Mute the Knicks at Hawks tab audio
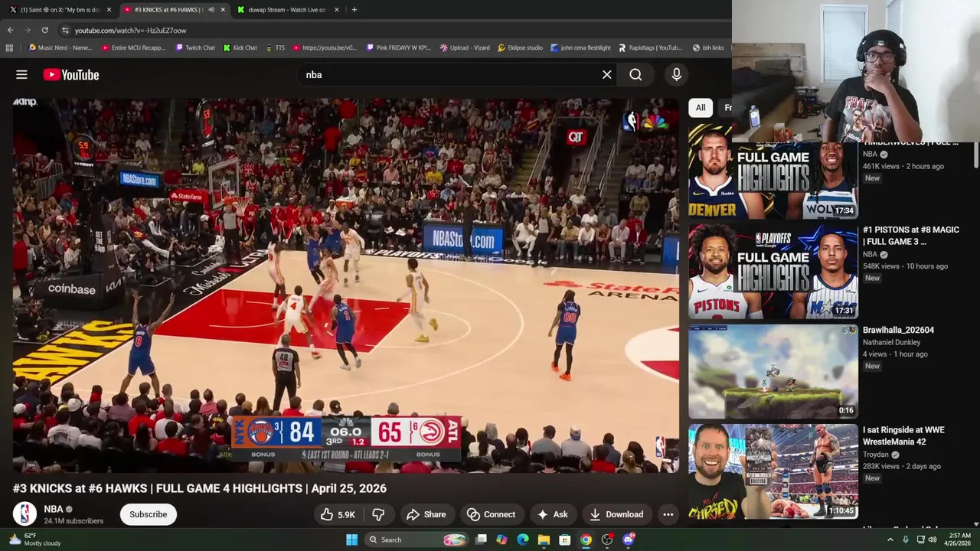This screenshot has width=980, height=551. pos(211,9)
